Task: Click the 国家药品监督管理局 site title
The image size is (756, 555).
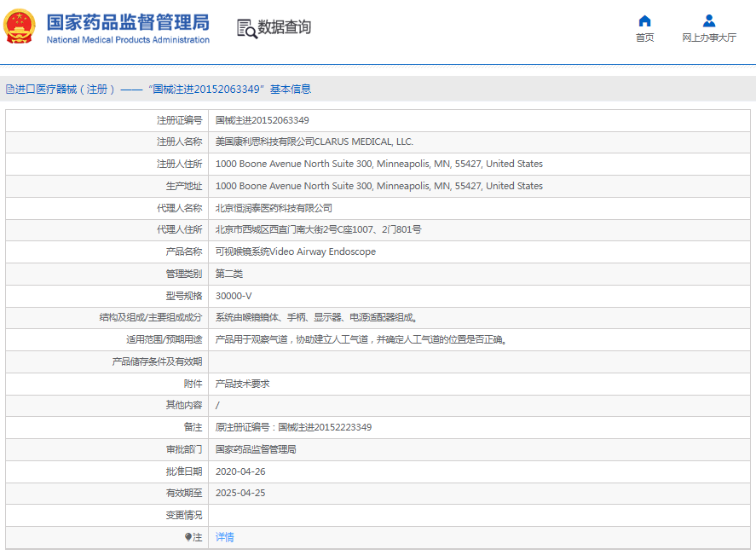Action: pyautogui.click(x=128, y=21)
